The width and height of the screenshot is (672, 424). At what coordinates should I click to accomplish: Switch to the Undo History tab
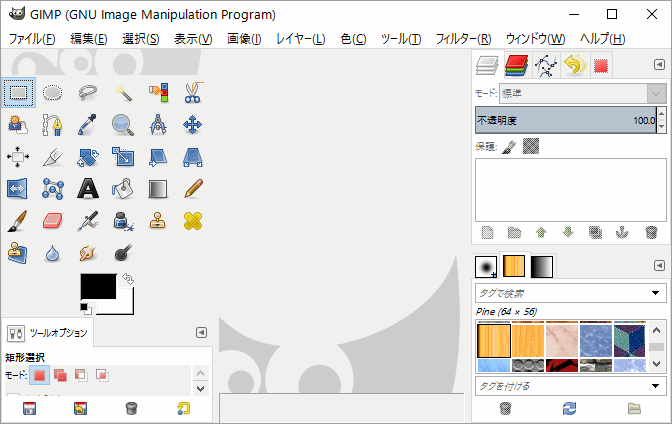575,65
